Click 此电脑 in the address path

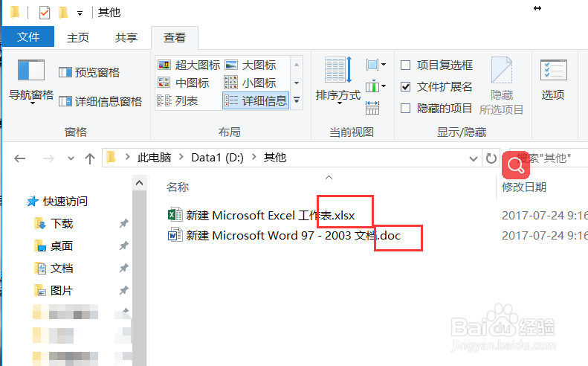tap(154, 157)
